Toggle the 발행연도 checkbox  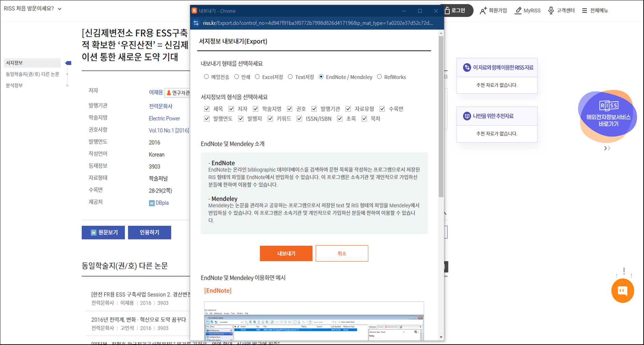(207, 119)
